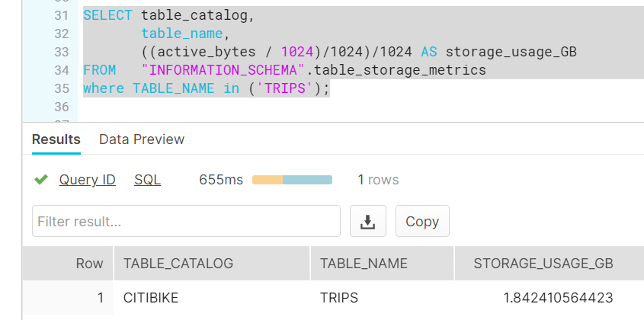This screenshot has height=320, width=644.
Task: Switch to the Data Preview tab
Action: [142, 139]
